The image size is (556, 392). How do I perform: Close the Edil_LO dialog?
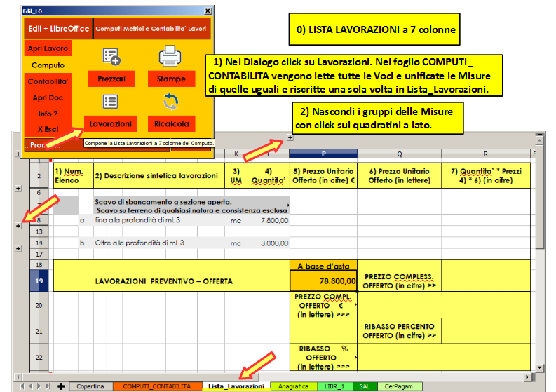click(208, 11)
